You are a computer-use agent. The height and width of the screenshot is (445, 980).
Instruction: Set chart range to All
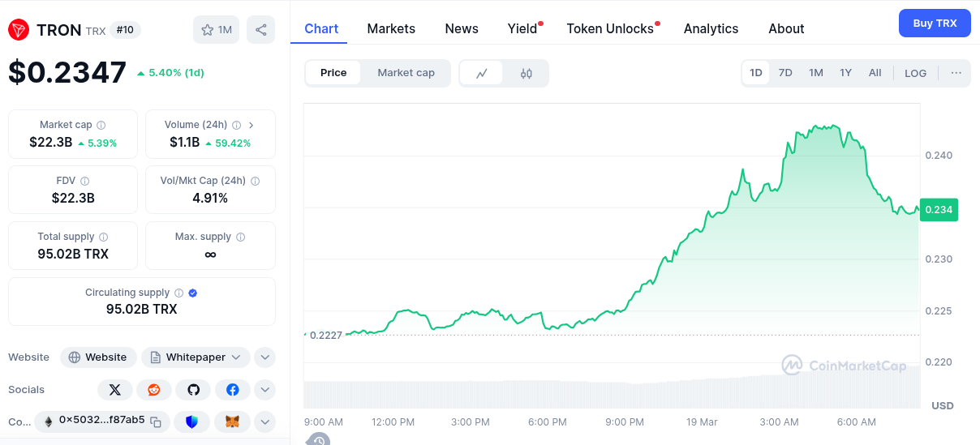(x=875, y=73)
